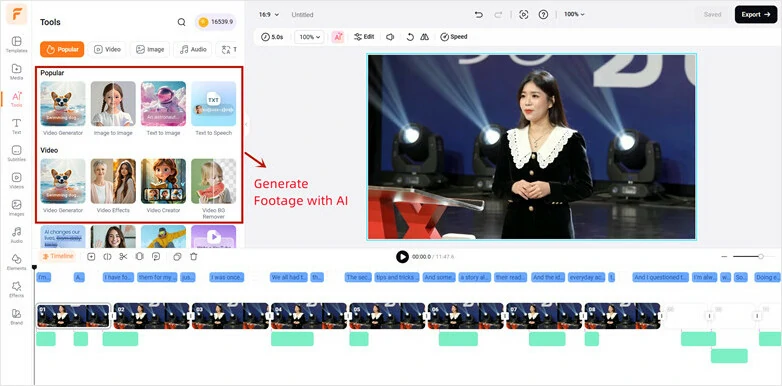Select scene 03 clip in timeline
782x386 pixels.
click(x=230, y=316)
